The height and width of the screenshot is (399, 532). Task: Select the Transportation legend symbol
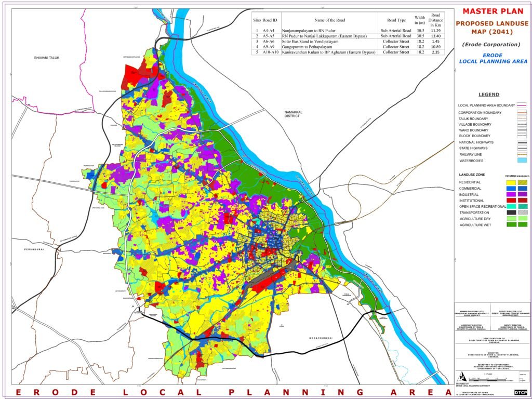511,213
